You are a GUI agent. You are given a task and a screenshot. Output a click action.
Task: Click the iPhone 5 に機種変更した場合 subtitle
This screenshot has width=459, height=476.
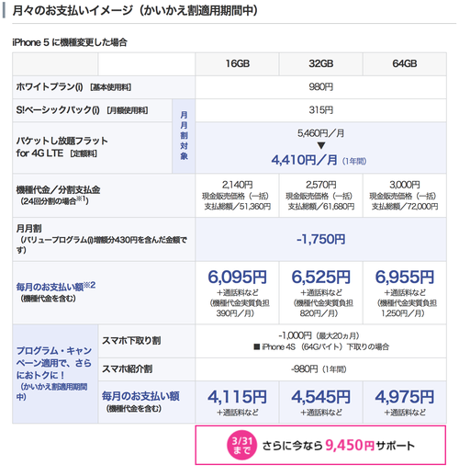click(x=70, y=42)
